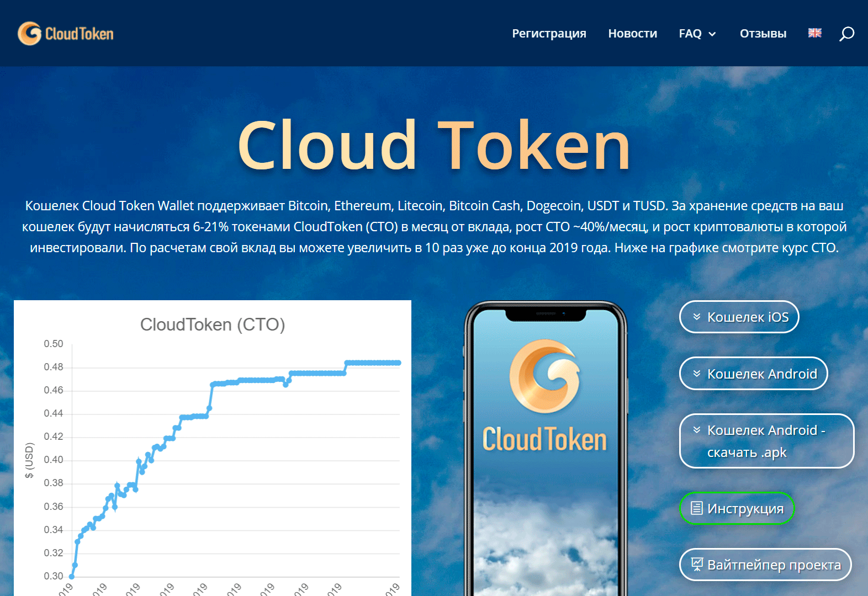The width and height of the screenshot is (868, 596).
Task: Switch language via the UK flag icon
Action: click(815, 33)
